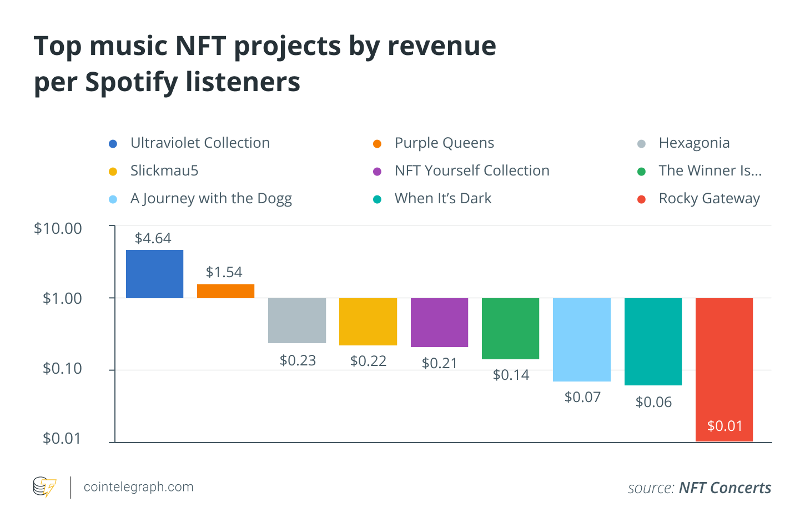Click the gray Hexagonia legend dot
Screen dimensions: 805x532
[642, 144]
